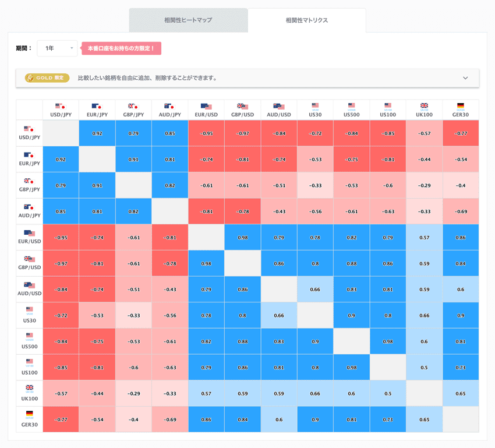
Task: Switch to the 相関性ヒートマップ tab
Action: (x=188, y=20)
